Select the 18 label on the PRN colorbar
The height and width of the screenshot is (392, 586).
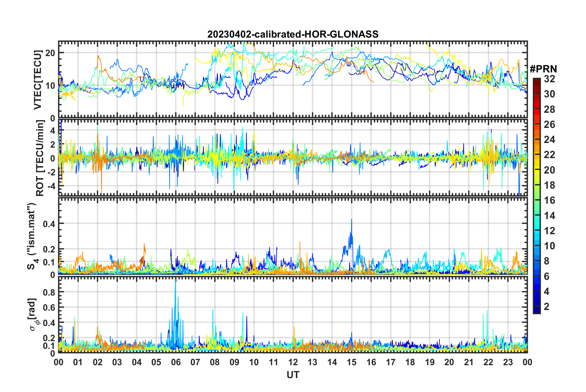click(550, 185)
